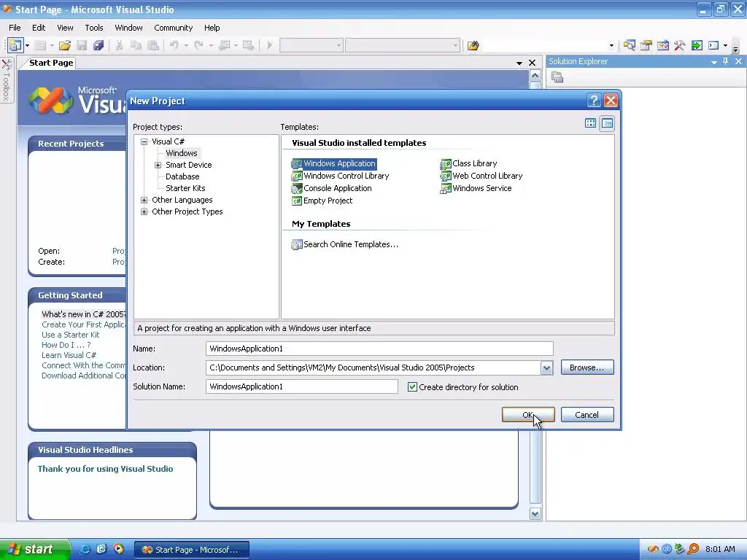Click the Open File folder icon
747x560 pixels.
(65, 45)
